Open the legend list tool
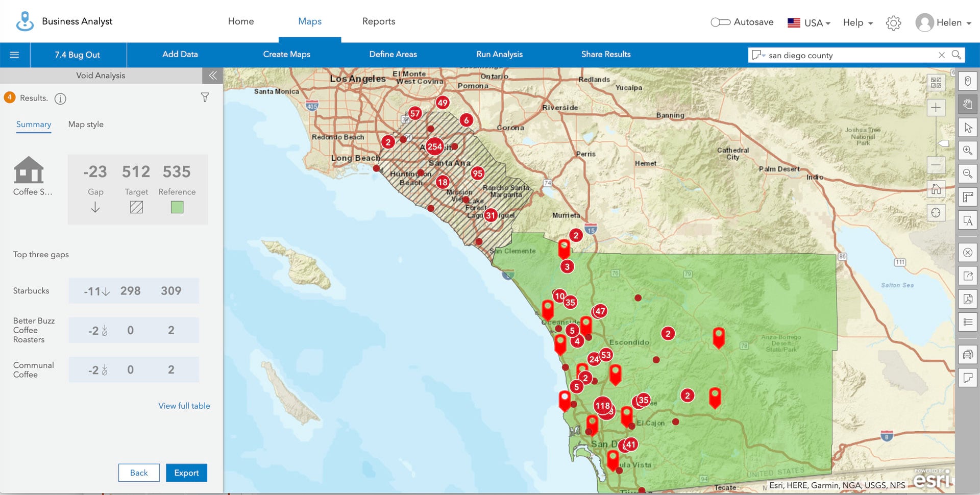Viewport: 980px width, 495px height. (968, 322)
